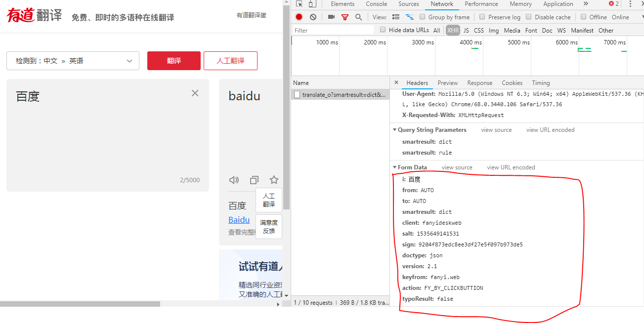
Task: Switch to the Memory tab
Action: (521, 4)
